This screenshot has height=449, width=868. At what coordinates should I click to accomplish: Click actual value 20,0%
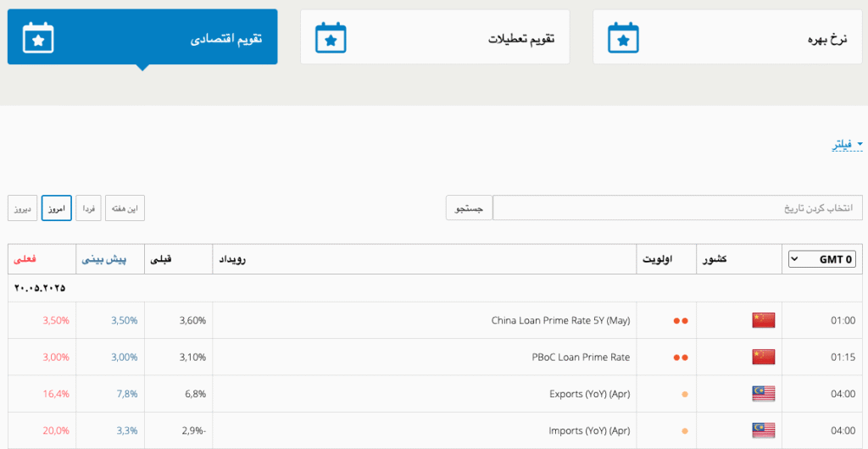57,430
